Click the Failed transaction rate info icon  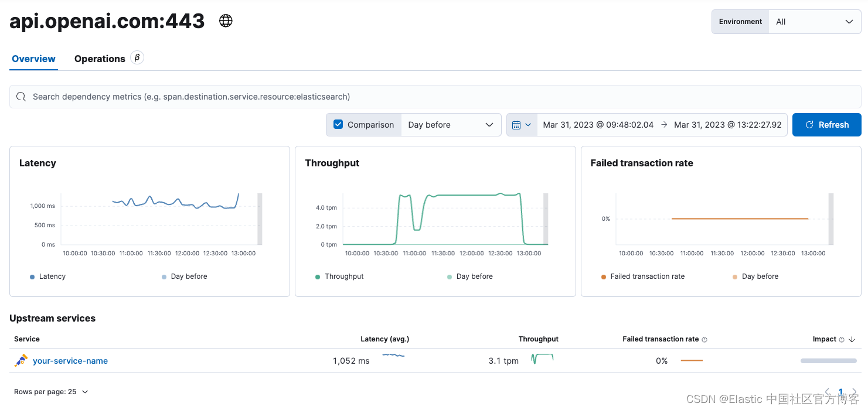coord(704,340)
